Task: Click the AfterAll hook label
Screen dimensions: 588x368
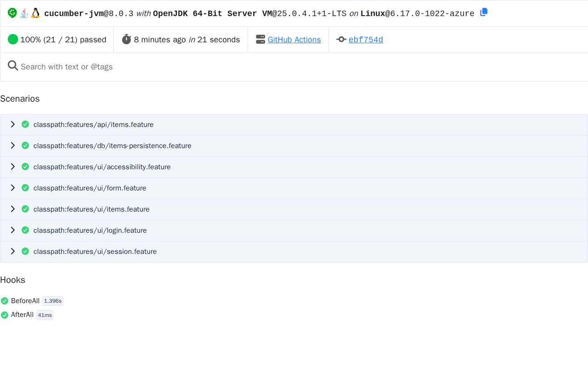Action: pyautogui.click(x=23, y=315)
